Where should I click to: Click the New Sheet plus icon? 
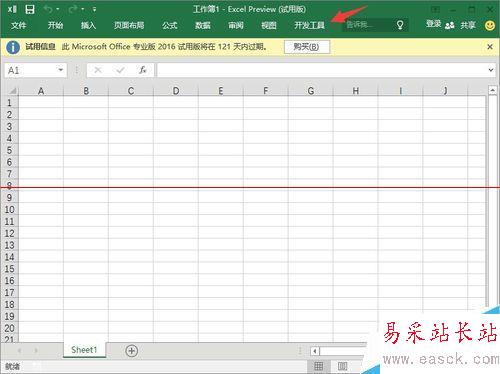(x=132, y=351)
